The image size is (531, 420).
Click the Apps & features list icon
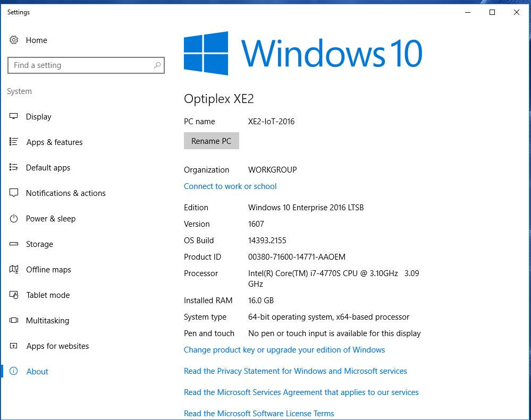point(13,142)
